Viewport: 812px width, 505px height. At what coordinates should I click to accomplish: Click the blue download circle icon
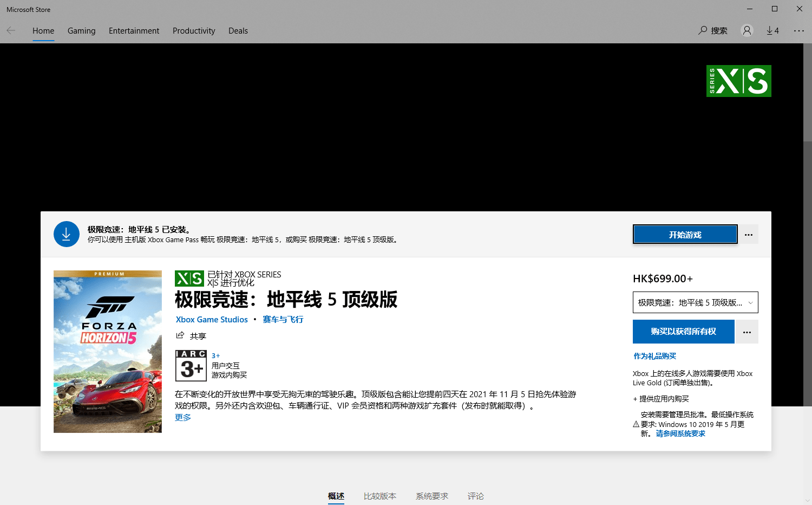point(67,234)
